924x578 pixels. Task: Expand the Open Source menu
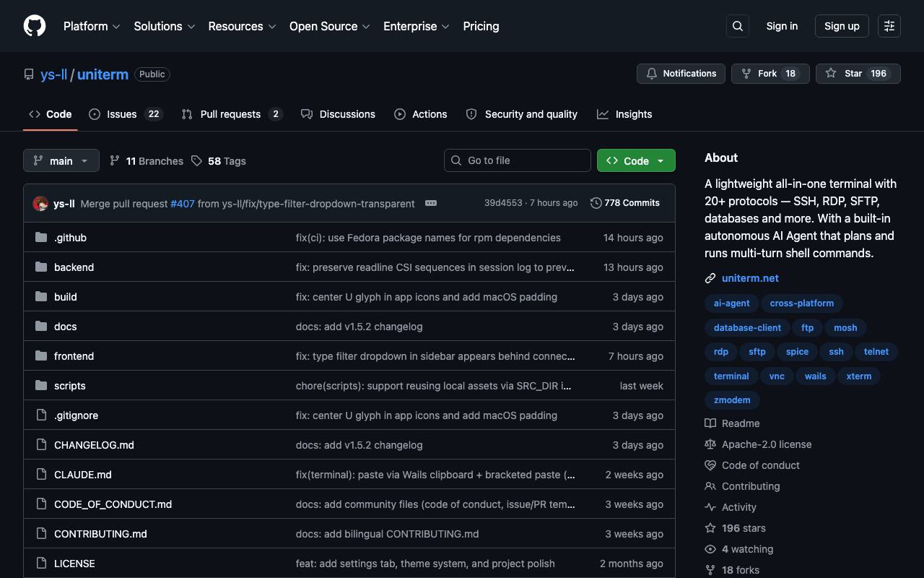[x=330, y=26]
